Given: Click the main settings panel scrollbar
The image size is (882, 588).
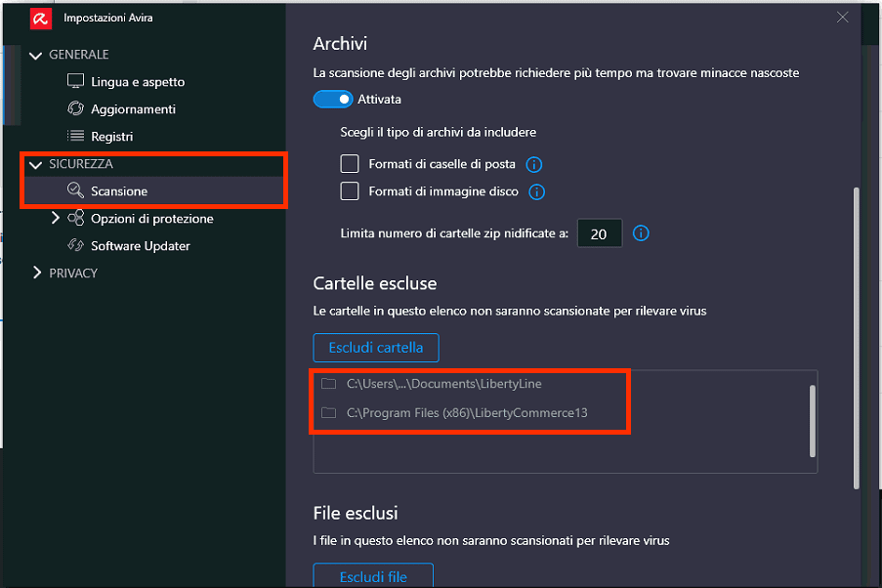Looking at the screenshot, I should click(857, 338).
